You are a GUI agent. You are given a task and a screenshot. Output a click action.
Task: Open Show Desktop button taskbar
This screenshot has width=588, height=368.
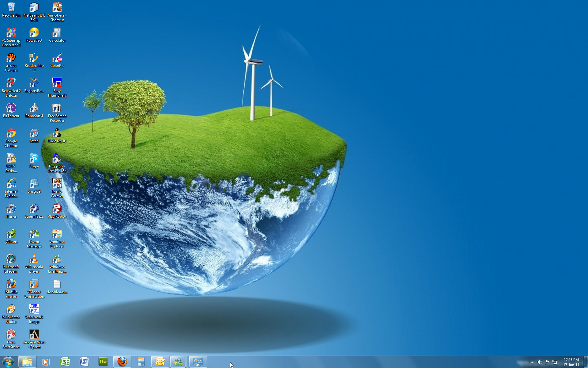tap(586, 362)
